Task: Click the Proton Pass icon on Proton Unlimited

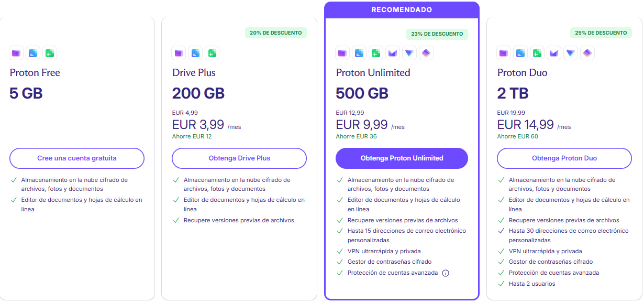Action: [x=426, y=53]
